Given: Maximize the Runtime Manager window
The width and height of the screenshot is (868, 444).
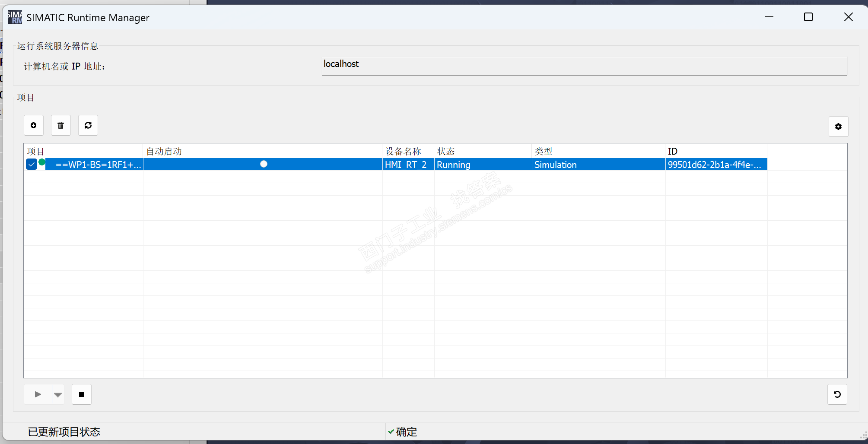Looking at the screenshot, I should coord(808,17).
